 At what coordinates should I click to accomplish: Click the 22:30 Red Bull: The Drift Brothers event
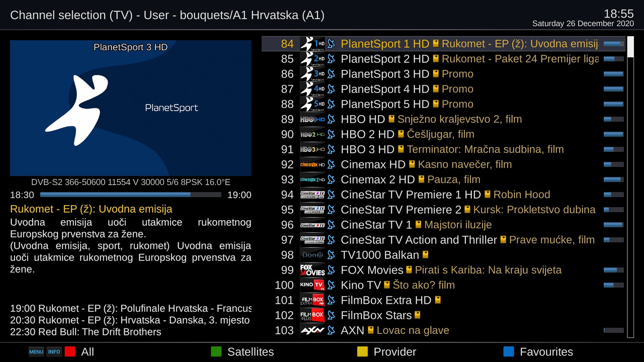pyautogui.click(x=86, y=332)
